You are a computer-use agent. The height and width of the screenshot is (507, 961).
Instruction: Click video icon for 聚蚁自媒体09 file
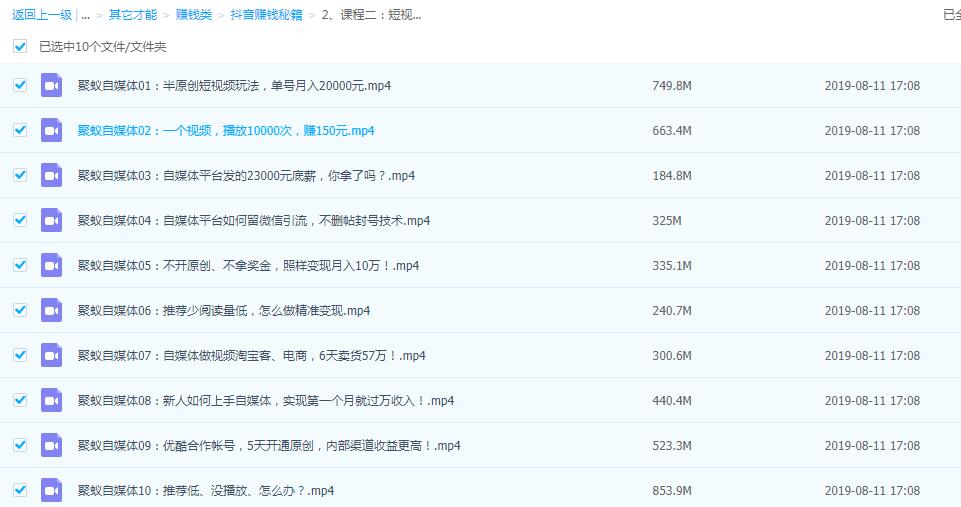[51, 446]
